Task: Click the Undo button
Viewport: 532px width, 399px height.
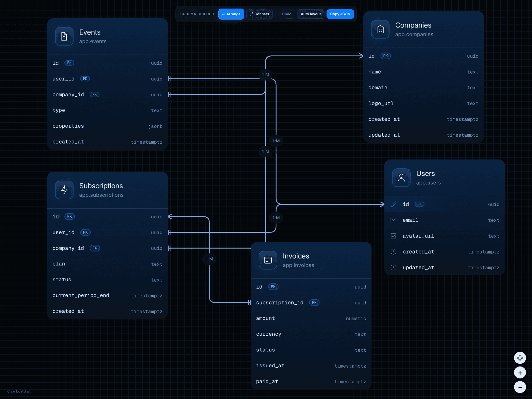Action: tap(287, 14)
